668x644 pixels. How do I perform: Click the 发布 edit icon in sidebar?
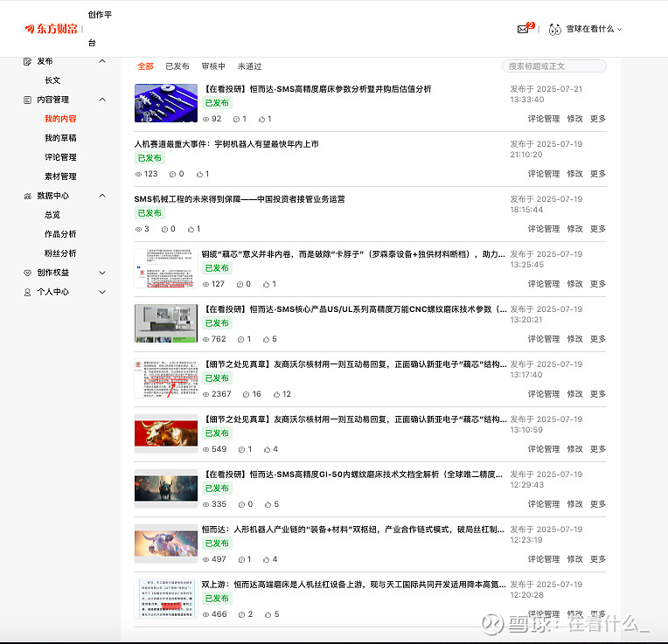click(x=27, y=62)
